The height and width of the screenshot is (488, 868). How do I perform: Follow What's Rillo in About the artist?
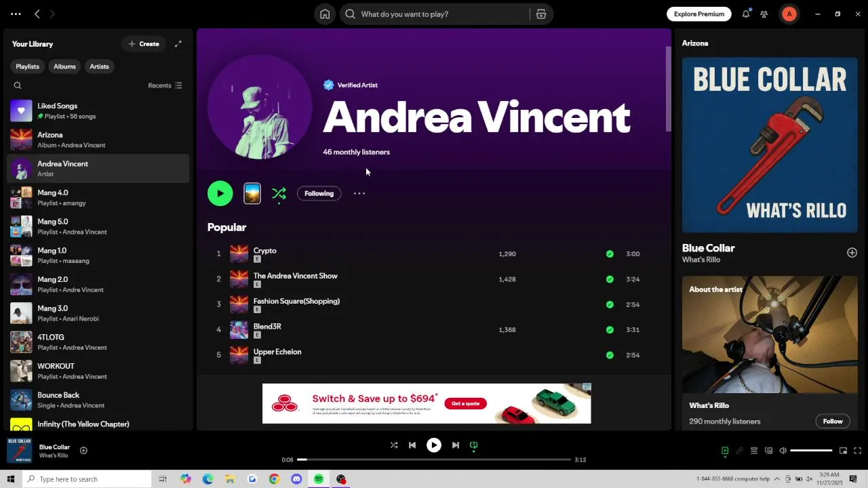pos(833,422)
